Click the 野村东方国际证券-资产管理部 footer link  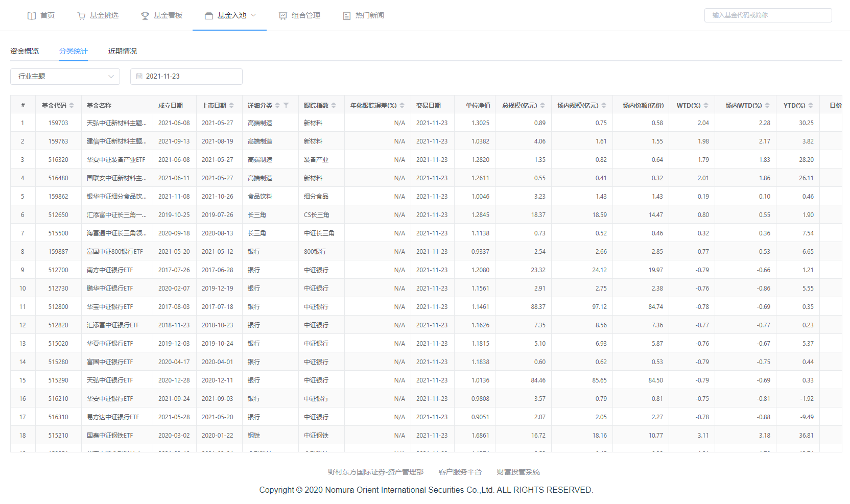click(x=376, y=472)
